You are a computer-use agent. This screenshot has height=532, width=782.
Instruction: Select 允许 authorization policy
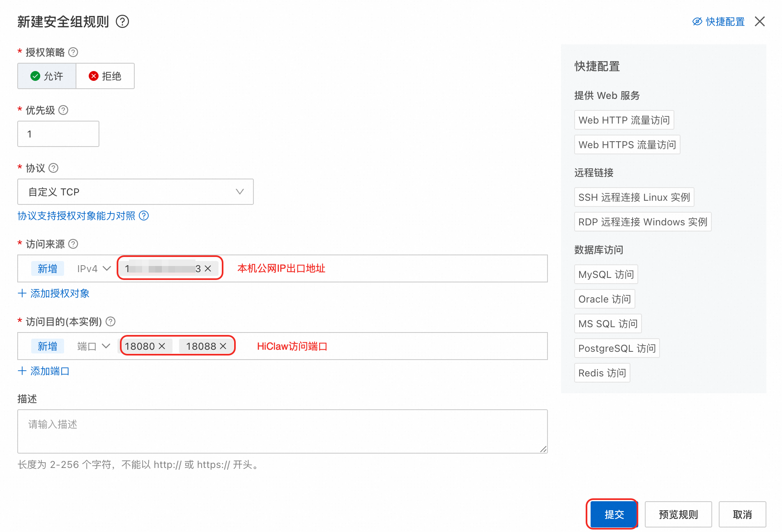point(47,76)
